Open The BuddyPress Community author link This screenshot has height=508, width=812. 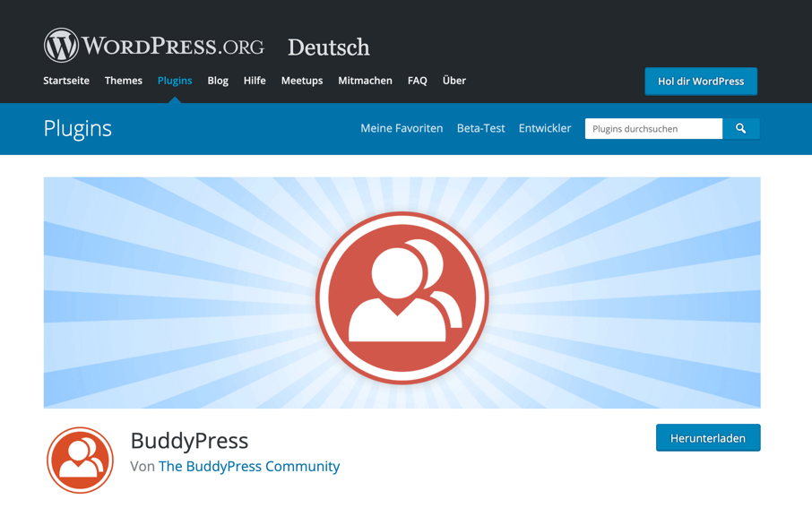pos(249,467)
